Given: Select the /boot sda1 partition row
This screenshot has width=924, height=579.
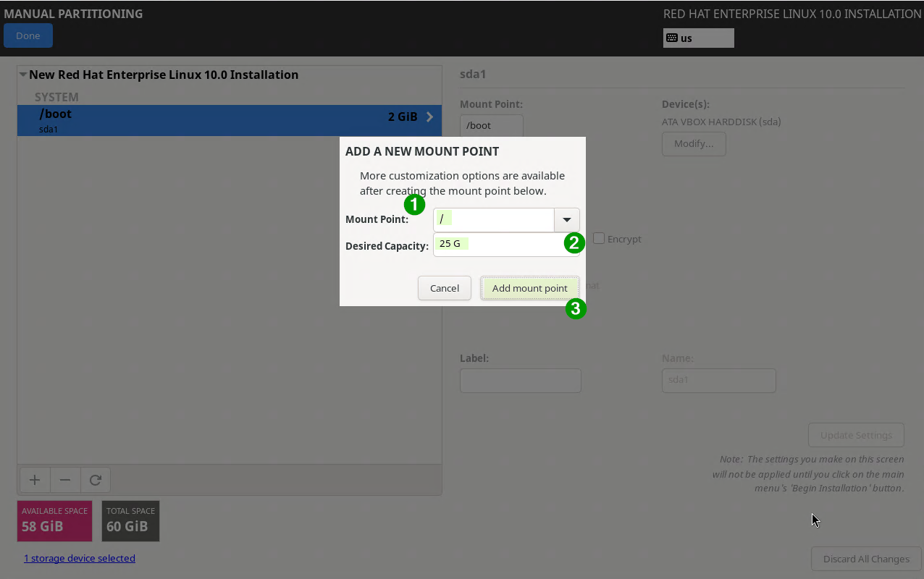Looking at the screenshot, I should [x=230, y=120].
